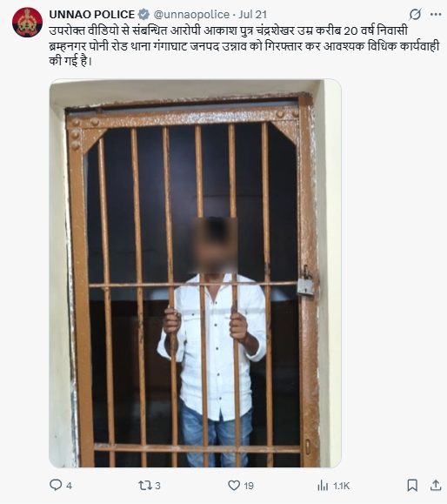
Task: Click the UNNAO POLICE display name
Action: click(x=92, y=15)
